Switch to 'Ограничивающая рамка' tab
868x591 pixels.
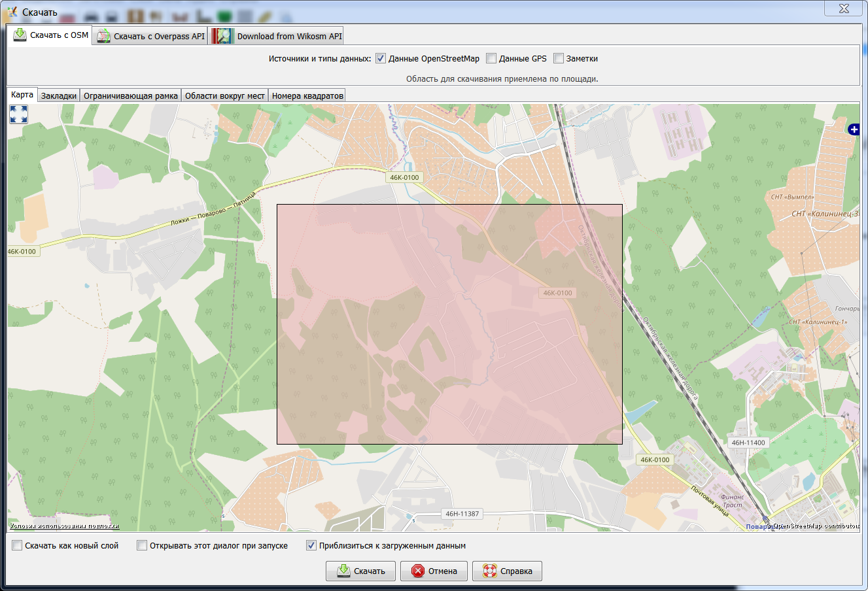tap(130, 95)
